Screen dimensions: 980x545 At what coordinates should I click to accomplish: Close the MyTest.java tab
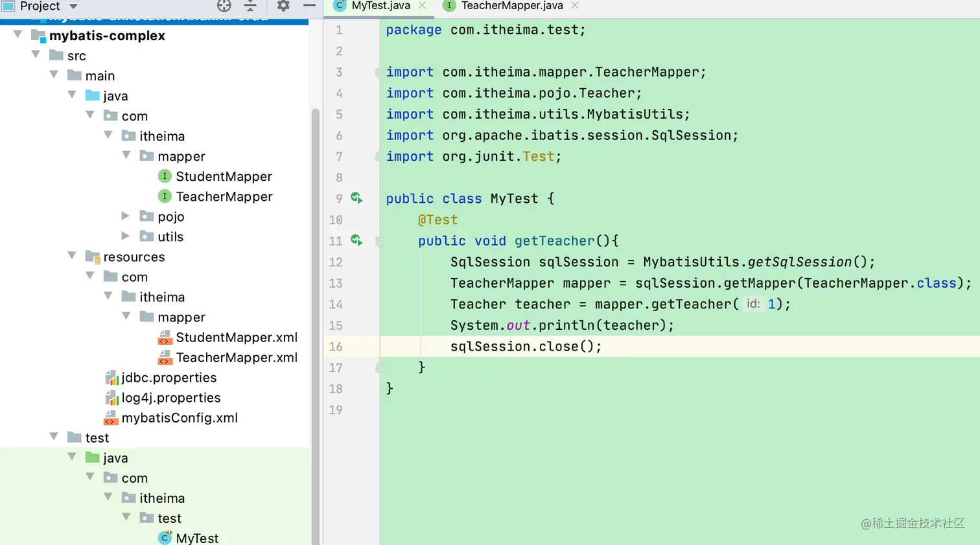tap(423, 6)
